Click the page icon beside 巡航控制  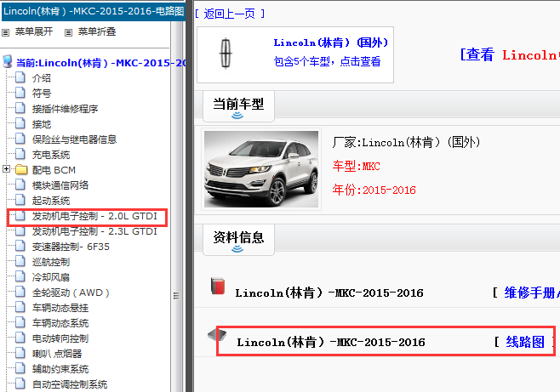pos(20,261)
